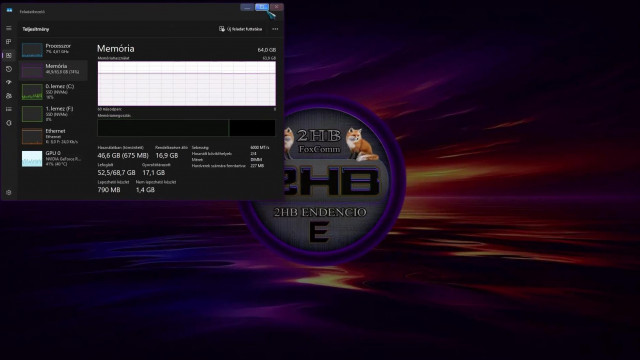Click the 790 MB paged pool value

109,190
